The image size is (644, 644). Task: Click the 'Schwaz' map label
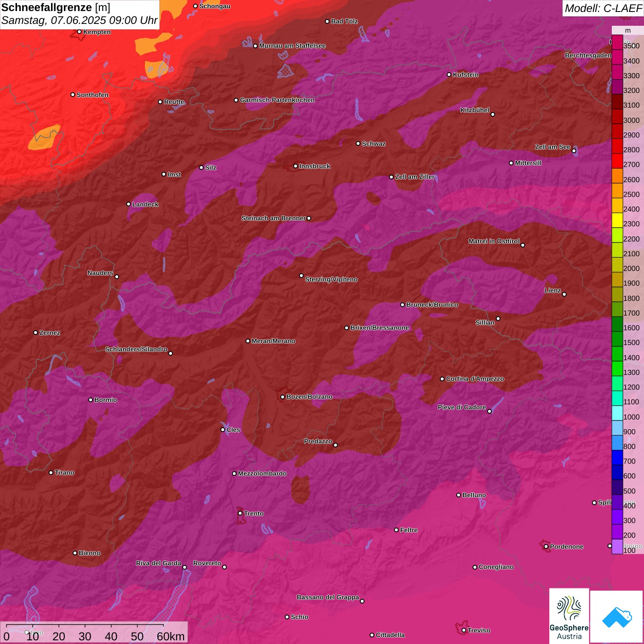[x=374, y=144]
